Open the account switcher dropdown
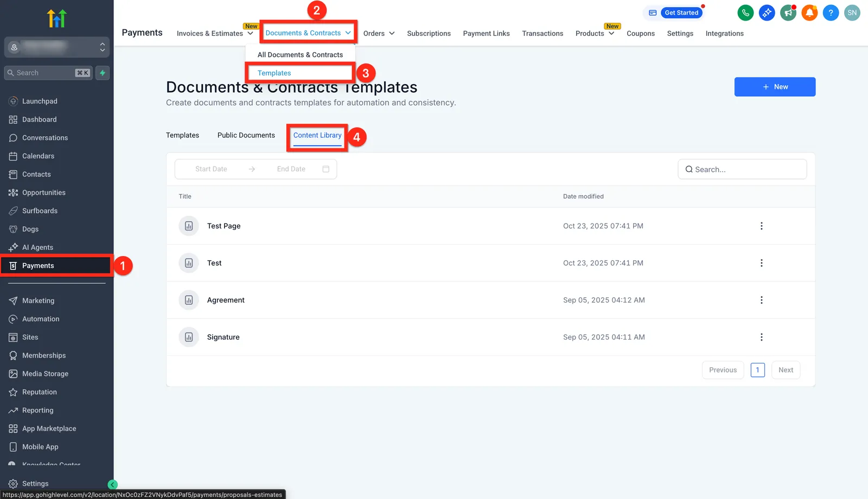868x499 pixels. coord(57,47)
